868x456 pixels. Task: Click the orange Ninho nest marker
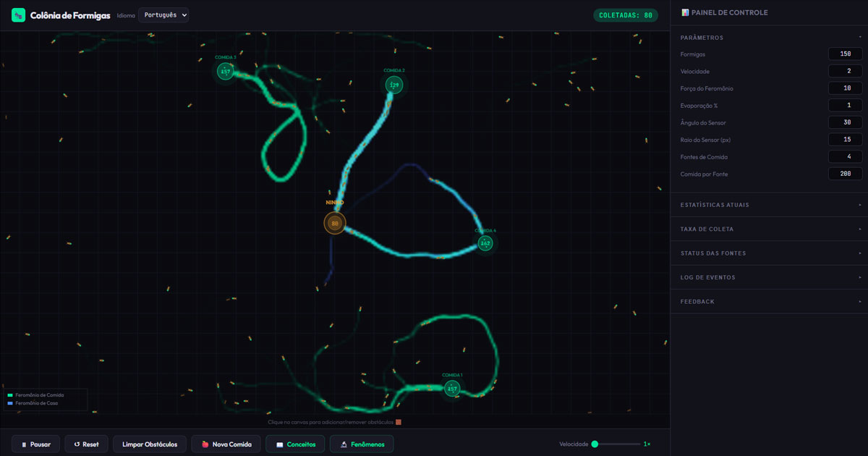point(335,224)
